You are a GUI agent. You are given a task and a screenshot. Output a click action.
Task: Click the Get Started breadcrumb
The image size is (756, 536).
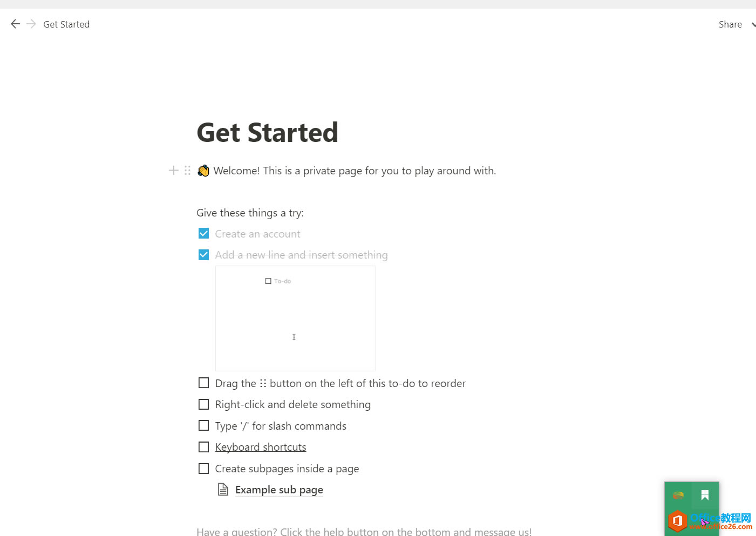pyautogui.click(x=66, y=24)
